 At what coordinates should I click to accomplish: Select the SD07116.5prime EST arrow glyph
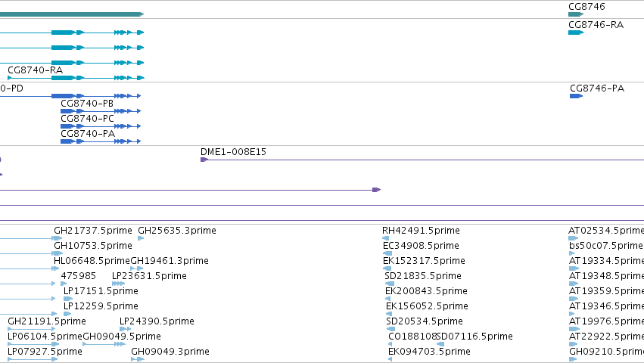click(440, 344)
